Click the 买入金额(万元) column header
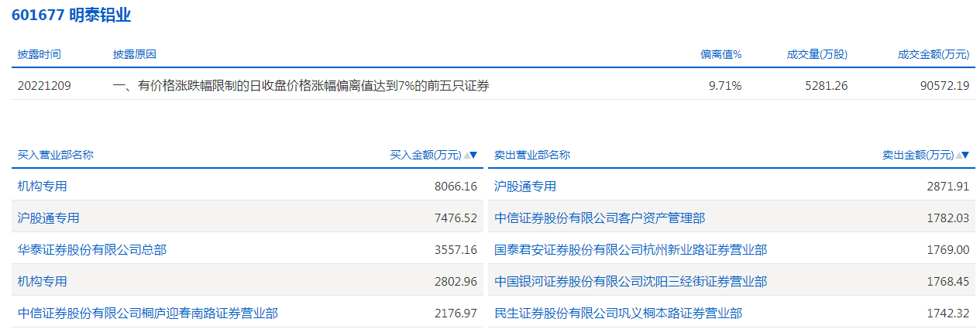This screenshot has height=329, width=980. pyautogui.click(x=425, y=155)
